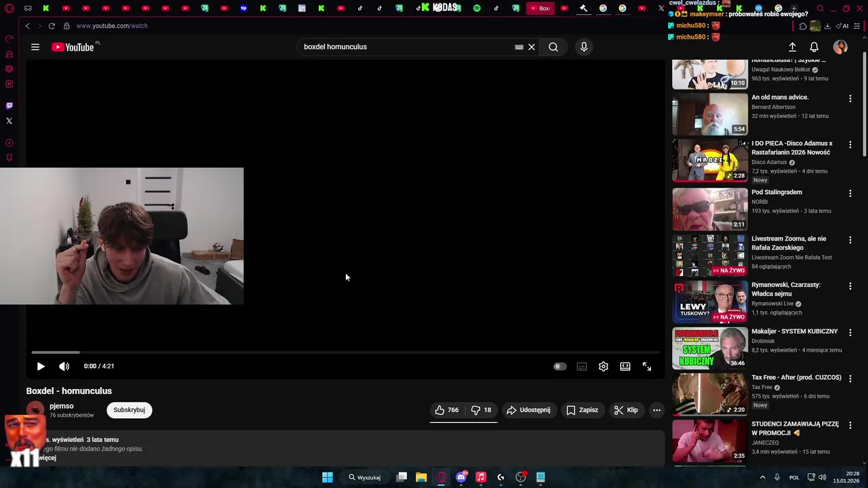Click inside the boxdel homunculus search field
868x488 pixels.
[407, 47]
